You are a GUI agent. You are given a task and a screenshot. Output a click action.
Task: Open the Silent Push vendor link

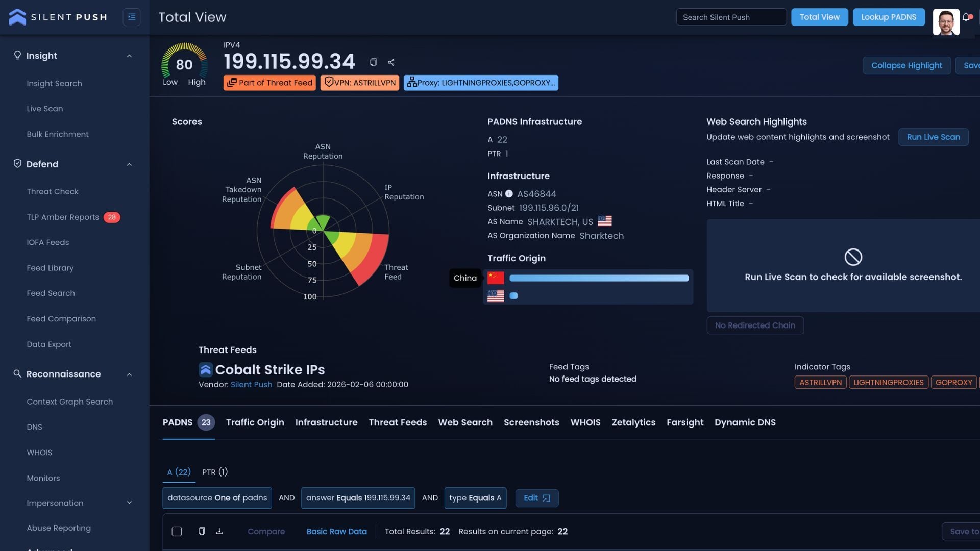coord(251,384)
